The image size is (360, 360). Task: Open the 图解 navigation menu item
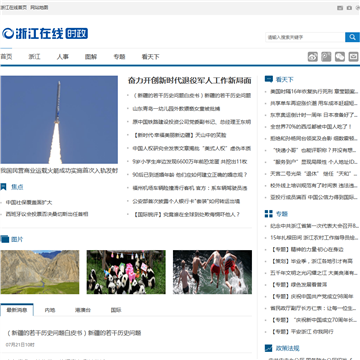(91, 57)
